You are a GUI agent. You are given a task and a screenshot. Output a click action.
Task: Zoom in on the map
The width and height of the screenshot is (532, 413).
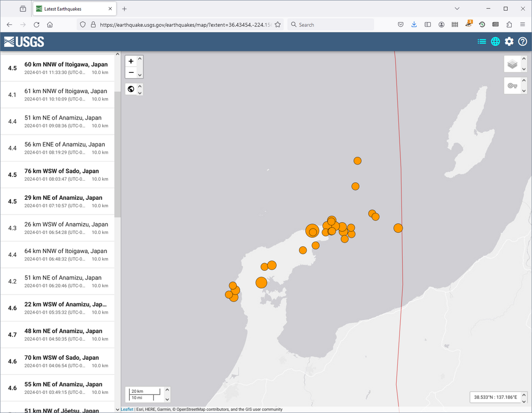click(x=131, y=61)
